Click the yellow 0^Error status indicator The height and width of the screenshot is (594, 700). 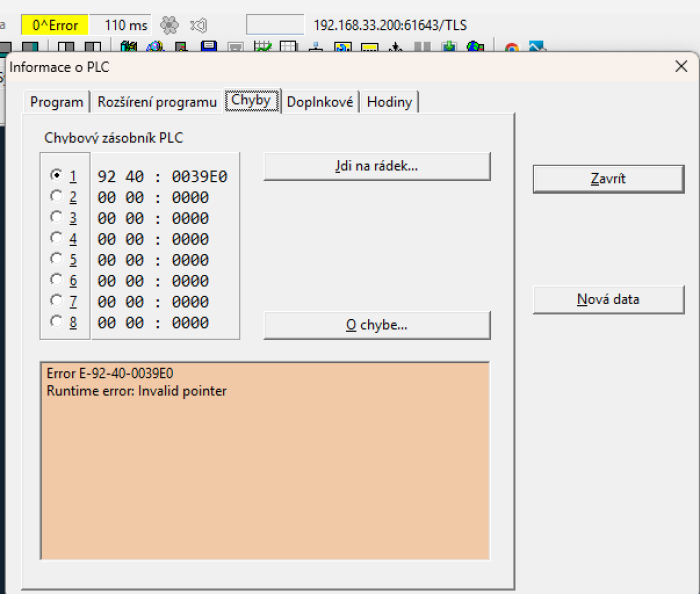click(55, 25)
